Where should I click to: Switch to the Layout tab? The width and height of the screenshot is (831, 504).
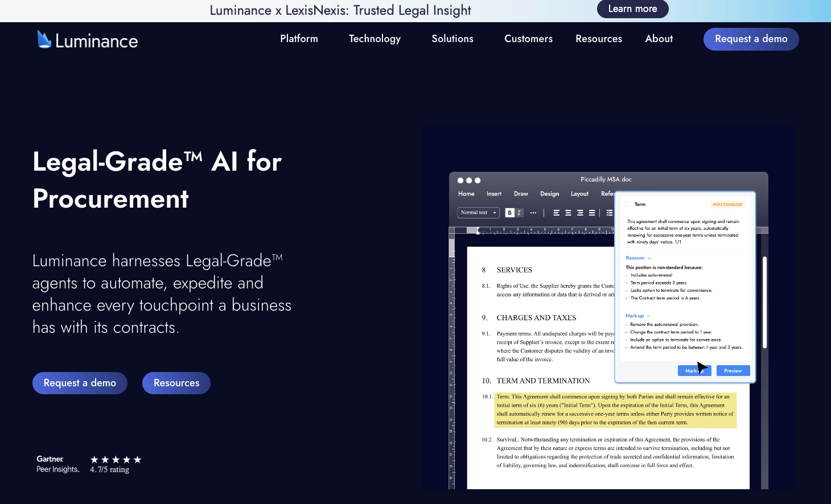(579, 194)
